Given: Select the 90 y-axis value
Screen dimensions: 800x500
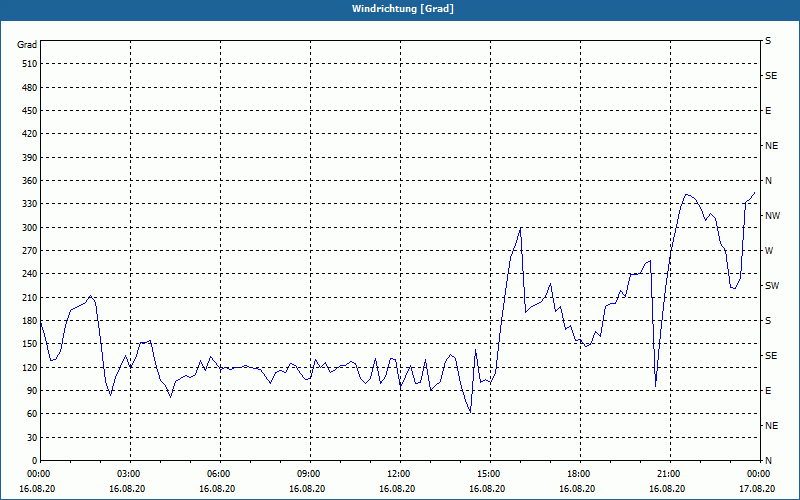Looking at the screenshot, I should pos(32,391).
